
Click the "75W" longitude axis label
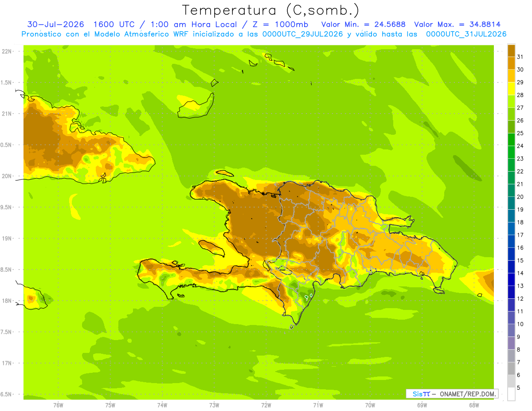click(110, 405)
